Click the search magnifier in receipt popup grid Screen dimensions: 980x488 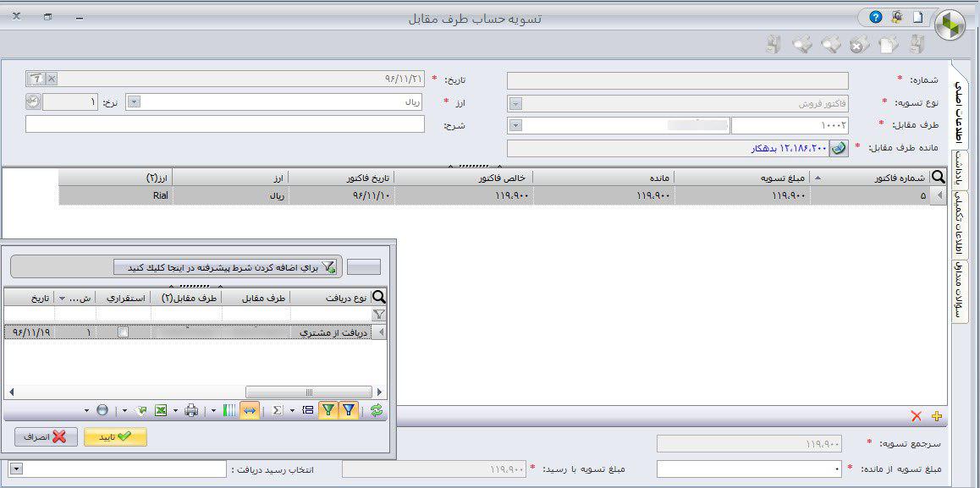[x=379, y=298]
